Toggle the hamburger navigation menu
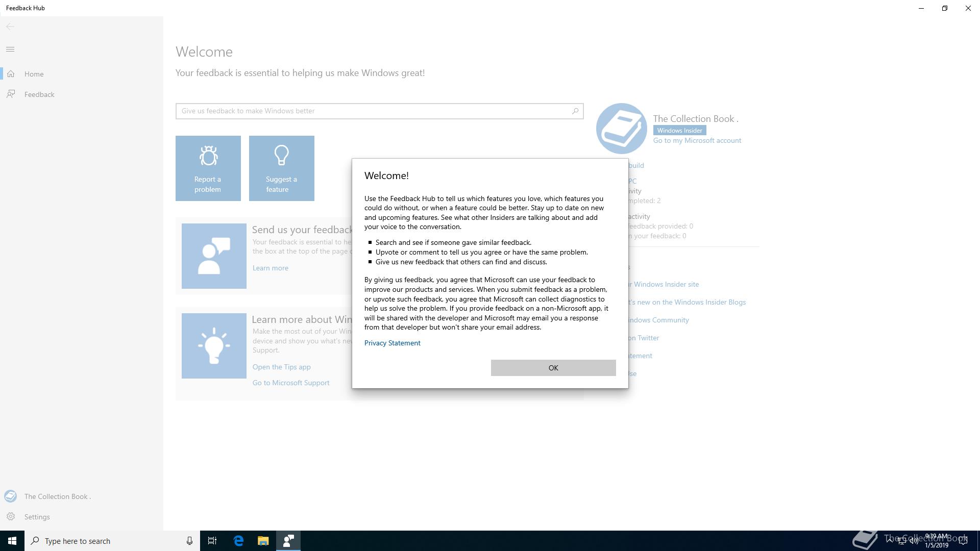The width and height of the screenshot is (980, 551). tap(10, 49)
